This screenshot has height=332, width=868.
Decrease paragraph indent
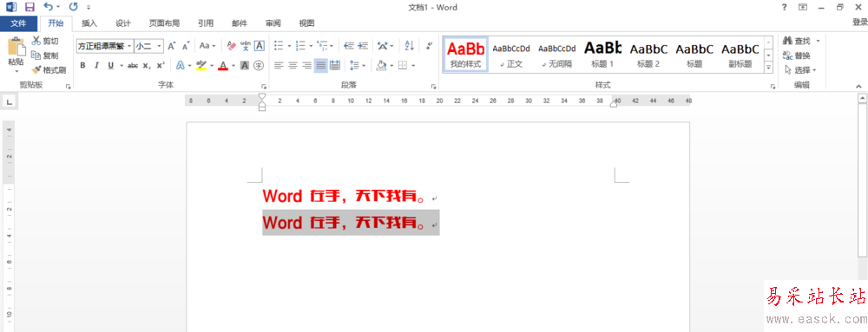pos(349,46)
